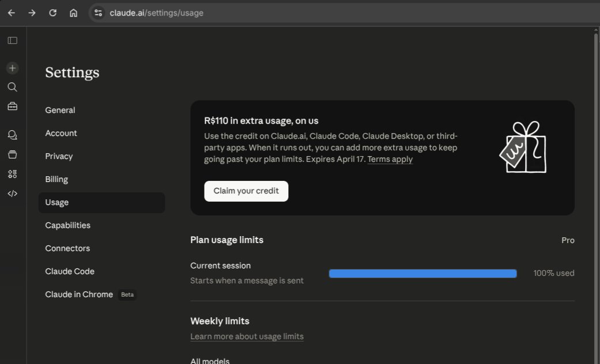Open the briefcase icon in sidebar
The width and height of the screenshot is (600, 364).
point(13,107)
